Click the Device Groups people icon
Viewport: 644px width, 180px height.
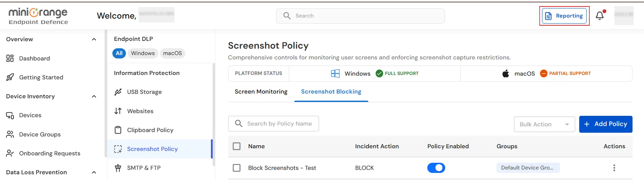[10, 134]
